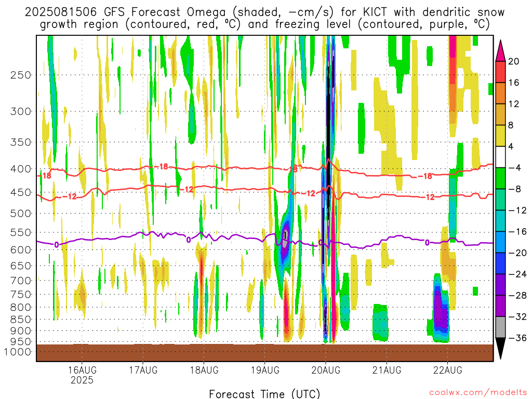Click the black arrow at the colorbar bottom
The image size is (532, 399).
(500, 349)
